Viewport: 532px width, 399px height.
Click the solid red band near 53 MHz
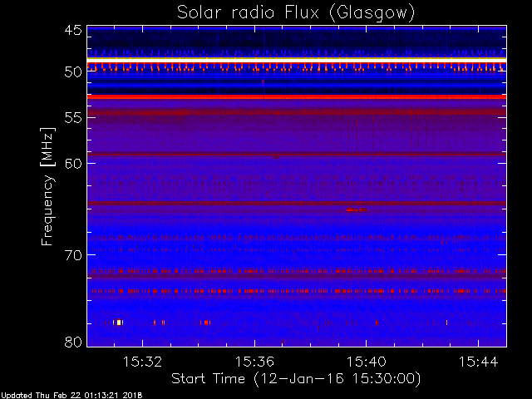click(x=296, y=97)
